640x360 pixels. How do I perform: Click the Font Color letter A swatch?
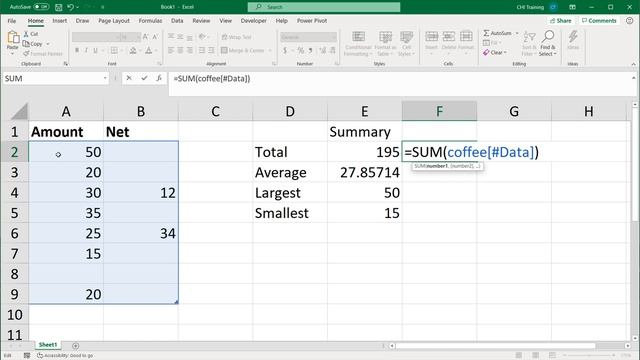[149, 50]
